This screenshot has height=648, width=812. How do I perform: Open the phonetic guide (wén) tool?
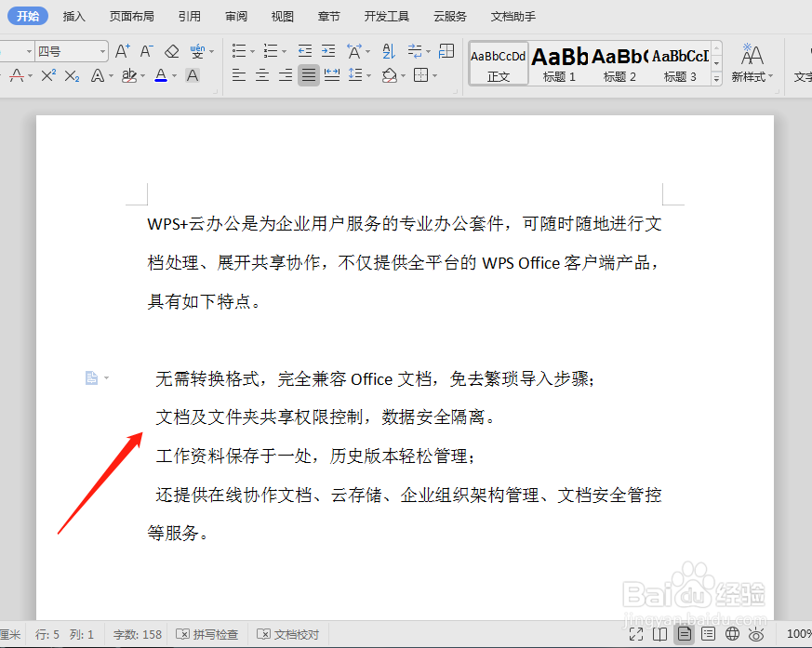pyautogui.click(x=197, y=51)
